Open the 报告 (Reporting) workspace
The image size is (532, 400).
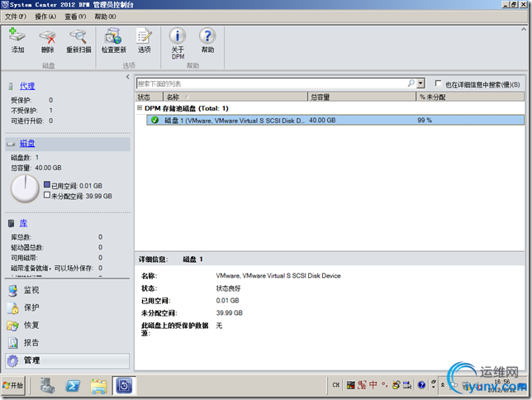tap(31, 343)
